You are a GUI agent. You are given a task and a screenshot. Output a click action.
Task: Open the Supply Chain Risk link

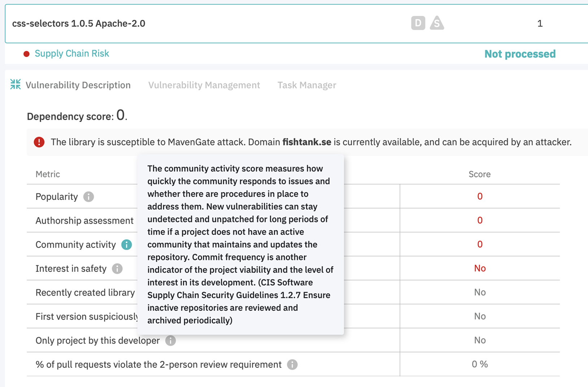pos(72,53)
